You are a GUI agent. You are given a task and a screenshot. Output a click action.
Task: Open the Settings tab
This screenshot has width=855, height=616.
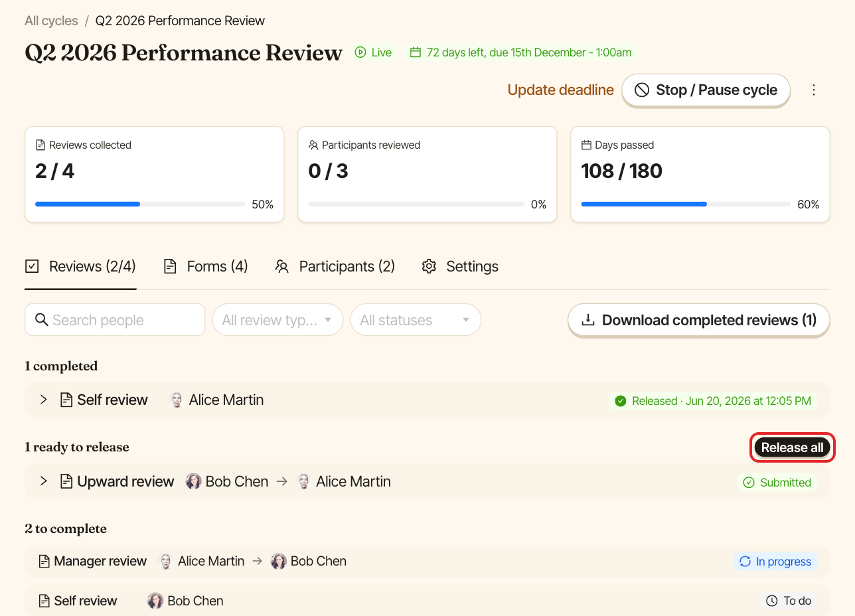coord(460,267)
